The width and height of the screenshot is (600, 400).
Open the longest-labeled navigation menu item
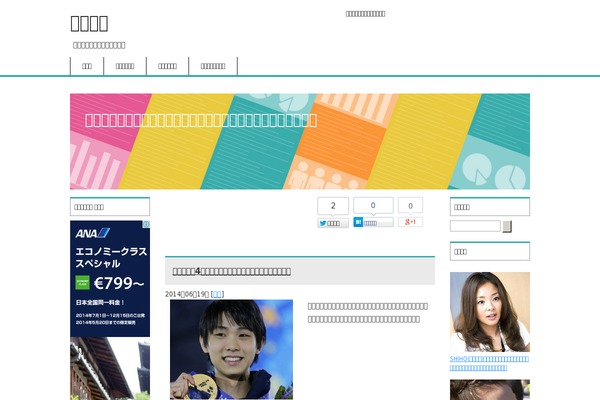click(213, 66)
